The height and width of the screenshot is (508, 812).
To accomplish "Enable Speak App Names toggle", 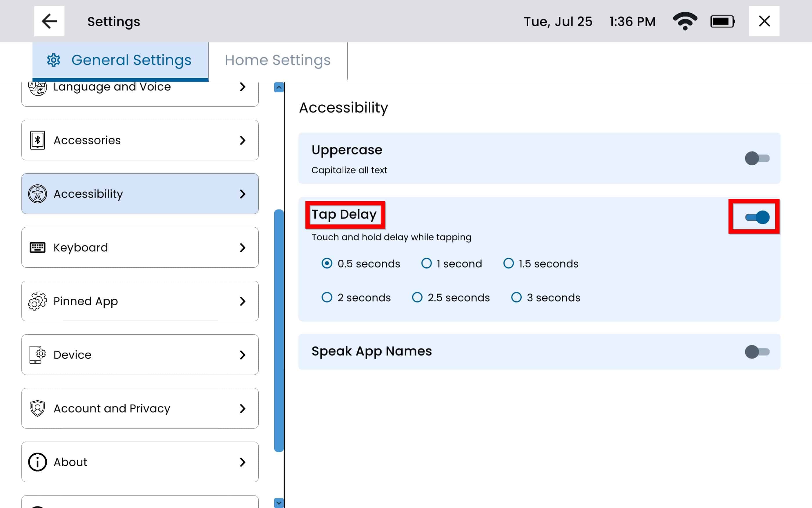I will tap(757, 352).
